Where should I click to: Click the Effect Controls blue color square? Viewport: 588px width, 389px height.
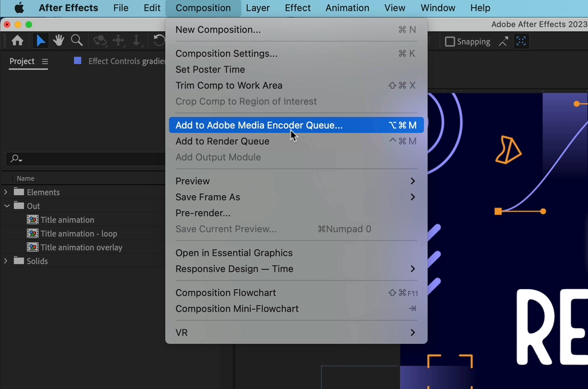pos(77,61)
